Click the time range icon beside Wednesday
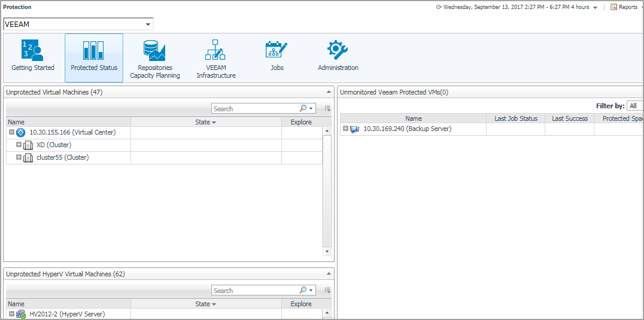 pos(439,7)
